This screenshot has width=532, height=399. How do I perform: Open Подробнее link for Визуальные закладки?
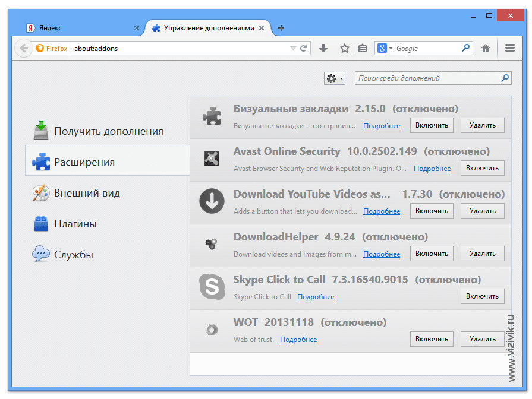[x=382, y=126]
